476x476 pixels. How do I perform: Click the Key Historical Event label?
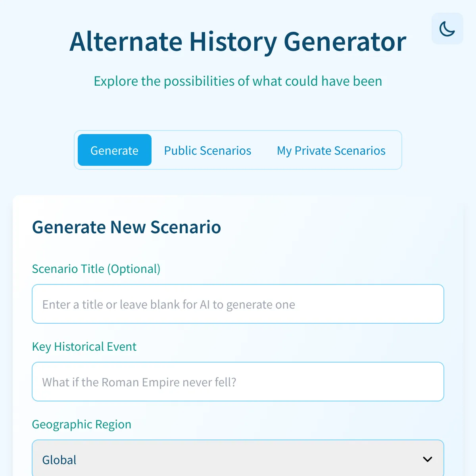tap(84, 347)
